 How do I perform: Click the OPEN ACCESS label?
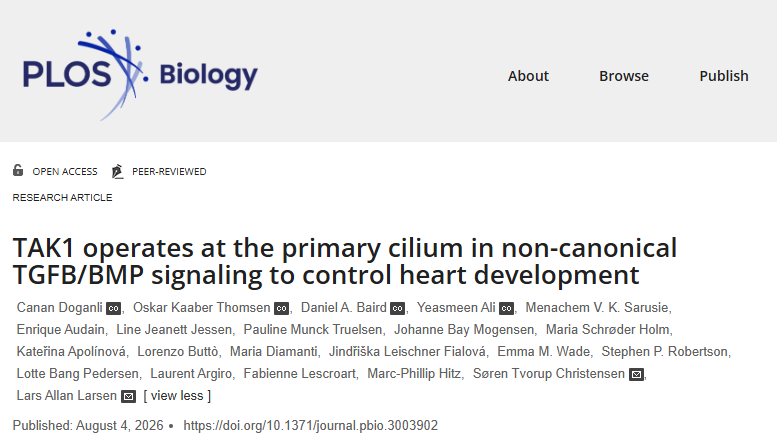click(65, 171)
